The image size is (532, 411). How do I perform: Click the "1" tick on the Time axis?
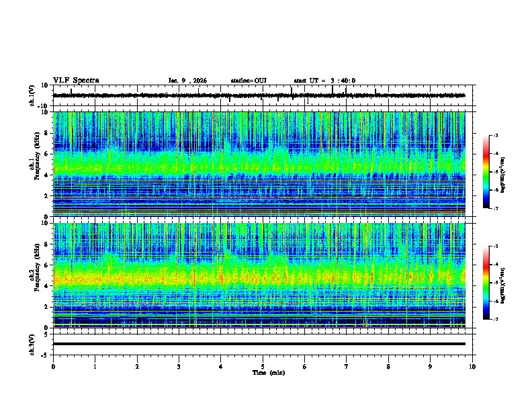point(95,367)
